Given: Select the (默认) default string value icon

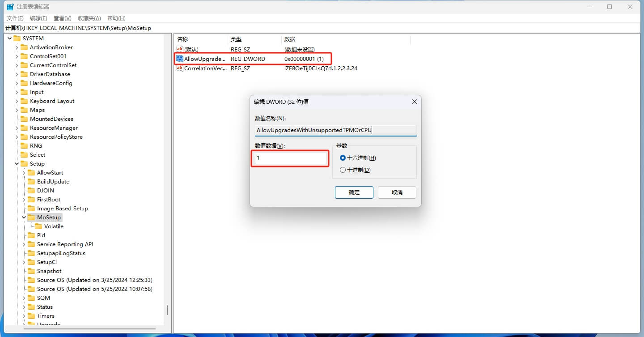Looking at the screenshot, I should click(x=180, y=49).
